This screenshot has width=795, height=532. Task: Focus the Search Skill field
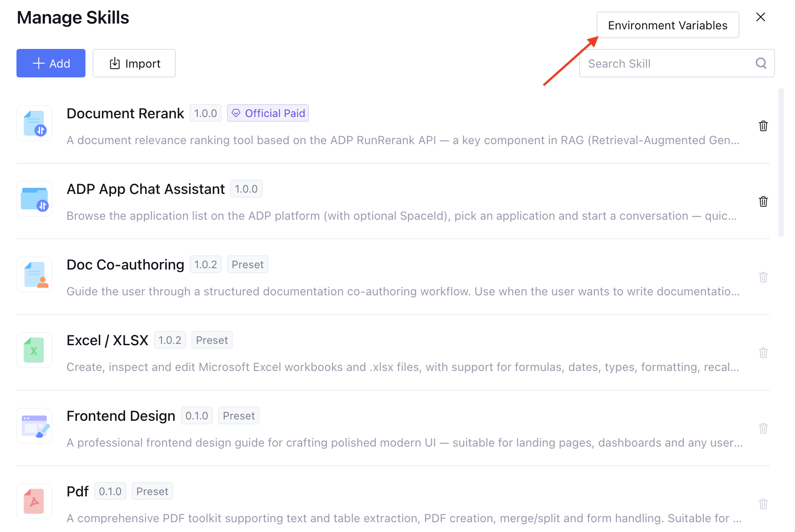click(677, 63)
